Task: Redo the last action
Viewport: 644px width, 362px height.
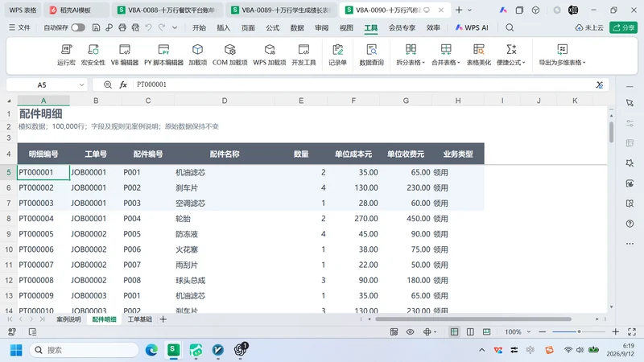Action: click(x=162, y=27)
